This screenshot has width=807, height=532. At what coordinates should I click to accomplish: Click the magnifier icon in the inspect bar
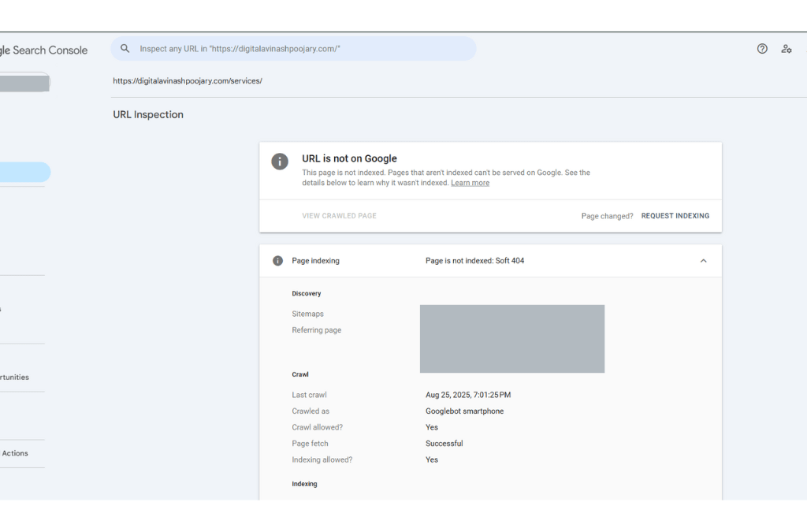tap(125, 48)
